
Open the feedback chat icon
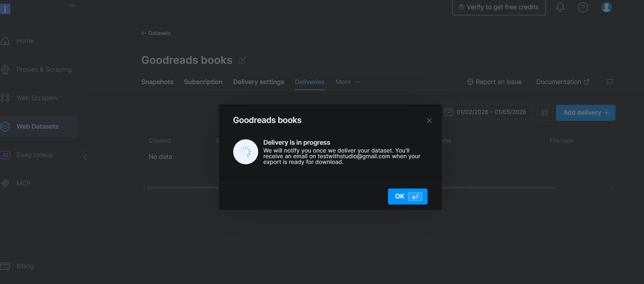click(x=610, y=82)
